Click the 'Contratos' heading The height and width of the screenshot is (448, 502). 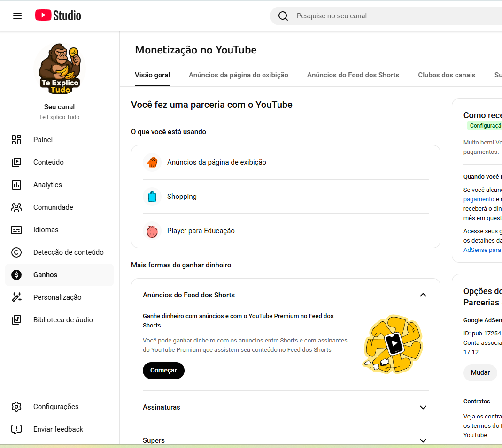pyautogui.click(x=477, y=402)
